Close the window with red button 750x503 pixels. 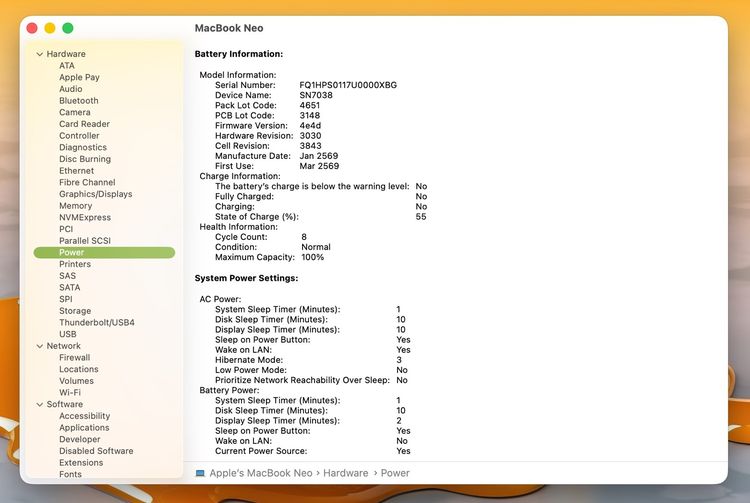[32, 28]
